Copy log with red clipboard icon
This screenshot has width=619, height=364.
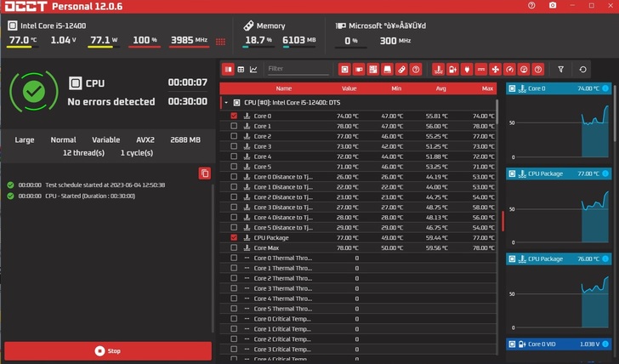tap(204, 173)
